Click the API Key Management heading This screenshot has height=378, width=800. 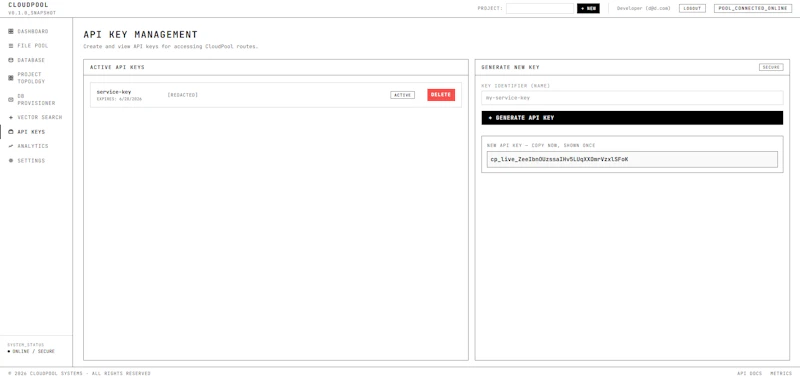tap(140, 35)
